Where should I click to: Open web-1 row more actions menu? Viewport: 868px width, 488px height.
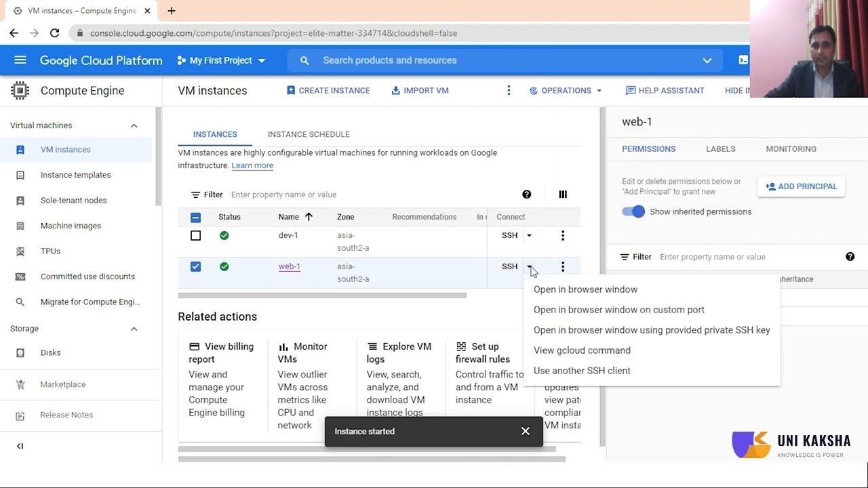coord(562,266)
